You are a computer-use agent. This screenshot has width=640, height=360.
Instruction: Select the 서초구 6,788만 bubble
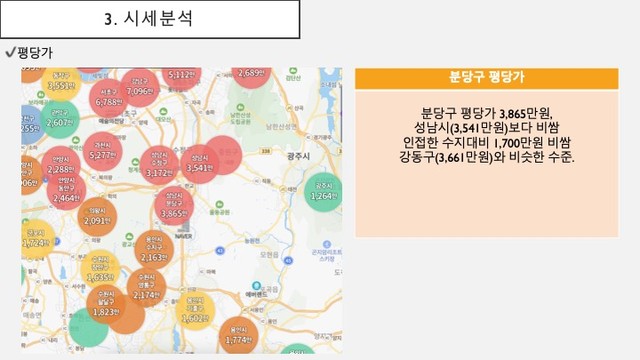[109, 98]
